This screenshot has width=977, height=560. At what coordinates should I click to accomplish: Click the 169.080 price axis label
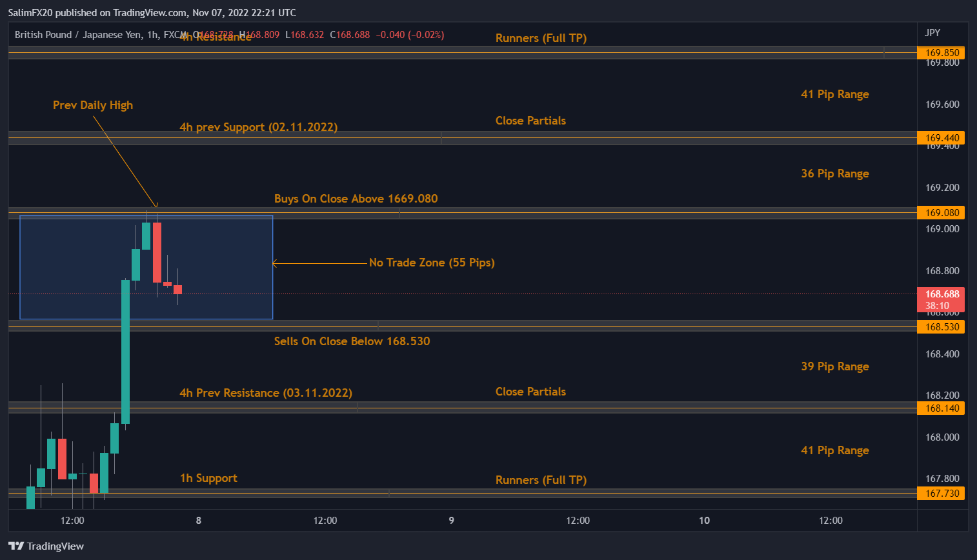pyautogui.click(x=941, y=213)
